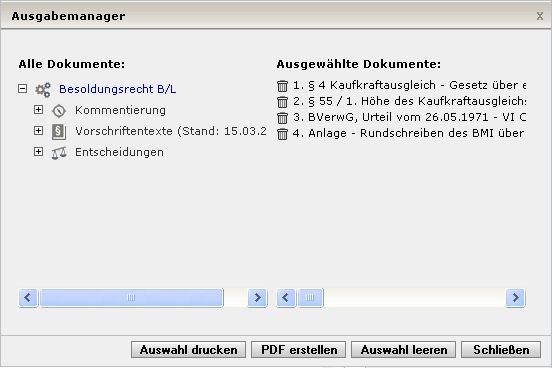Screen dimensions: 552x368
Task: Empty the selection with Auswahl leeren
Action: pyautogui.click(x=403, y=350)
